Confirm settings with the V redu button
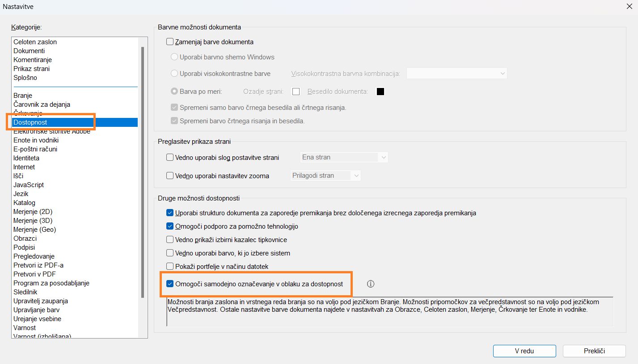Screen dimensions: 638x364 tap(524, 351)
